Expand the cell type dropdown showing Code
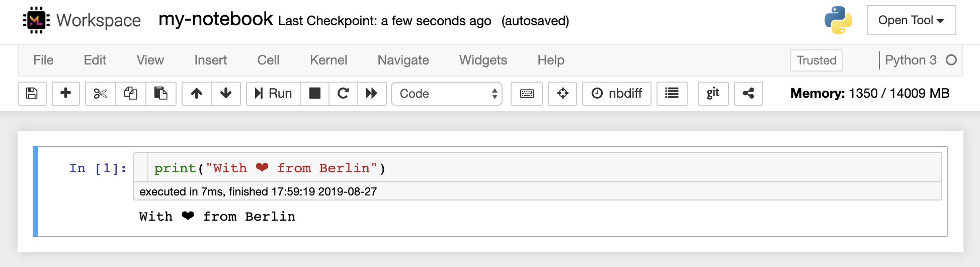This screenshot has height=267, width=980. [x=447, y=94]
